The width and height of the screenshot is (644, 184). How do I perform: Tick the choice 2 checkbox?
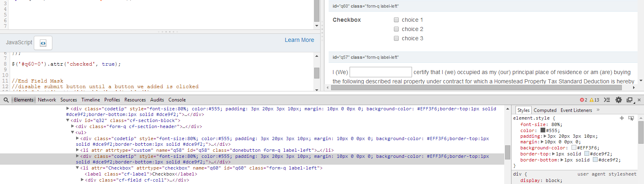point(396,29)
